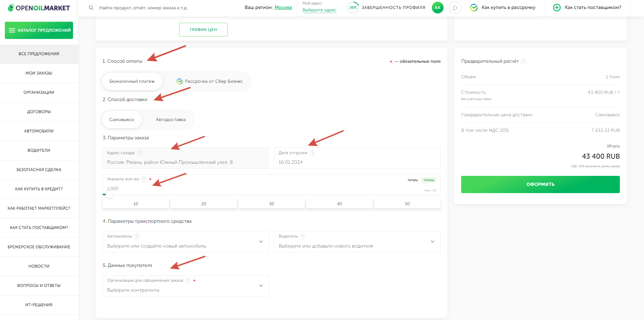Click the Sber icon beside installment purchase
This screenshot has height=320, width=644.
click(474, 8)
